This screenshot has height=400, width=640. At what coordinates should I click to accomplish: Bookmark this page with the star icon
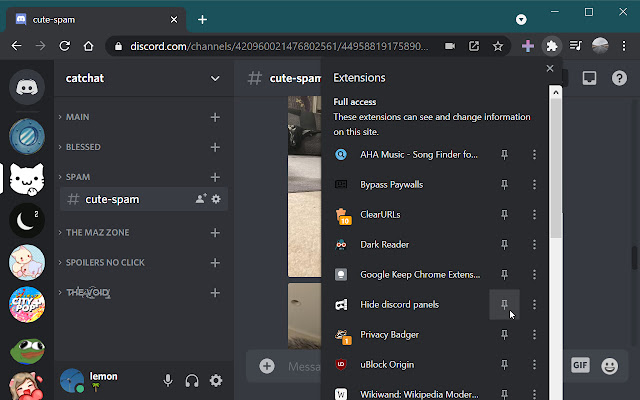coord(497,46)
